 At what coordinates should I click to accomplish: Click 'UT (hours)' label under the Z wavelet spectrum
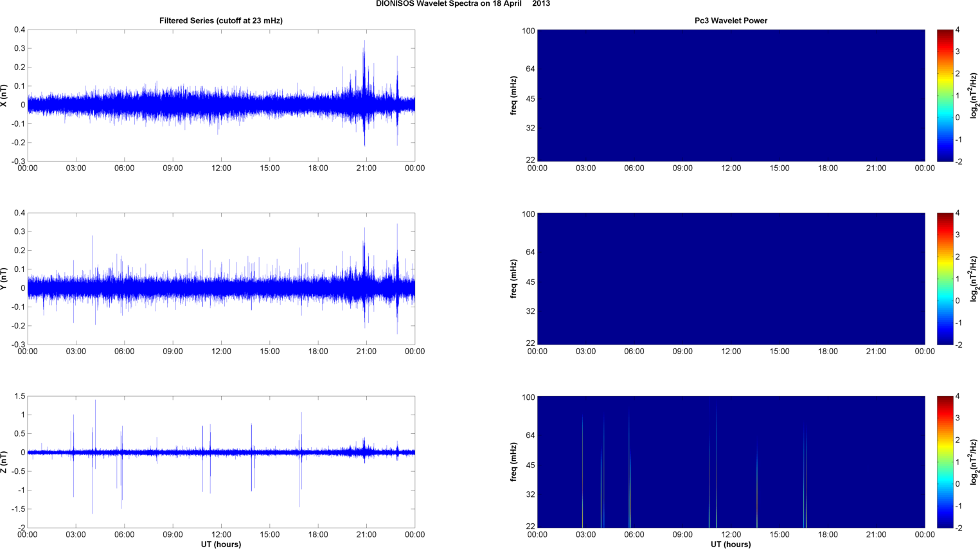click(731, 544)
